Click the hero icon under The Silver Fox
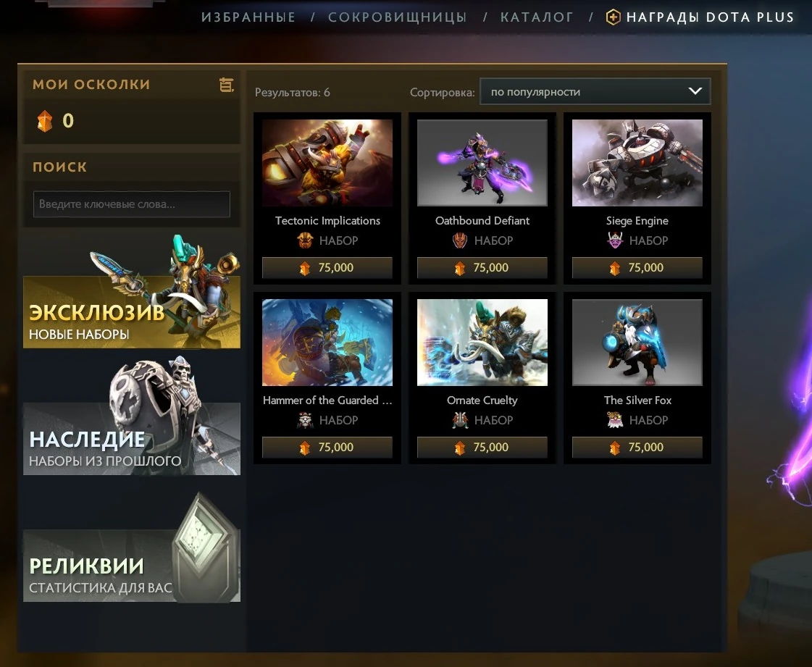This screenshot has width=812, height=667. click(615, 420)
